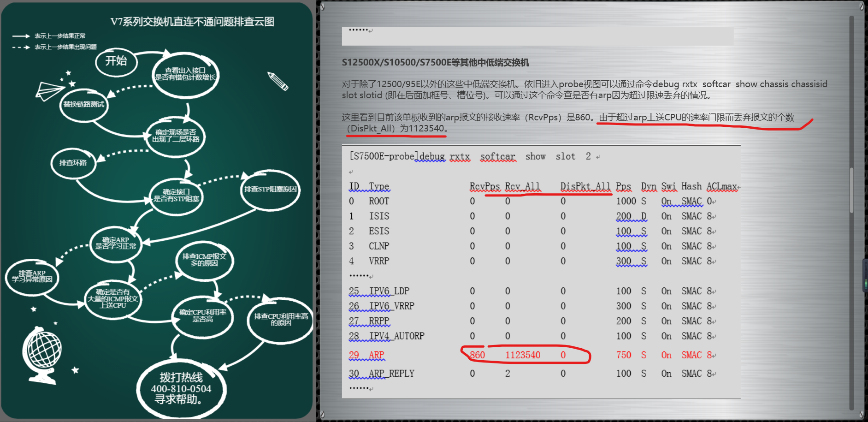The width and height of the screenshot is (868, 422).
Task: Select the 确定现场是否出现了二层环路 node
Action: pos(176,137)
